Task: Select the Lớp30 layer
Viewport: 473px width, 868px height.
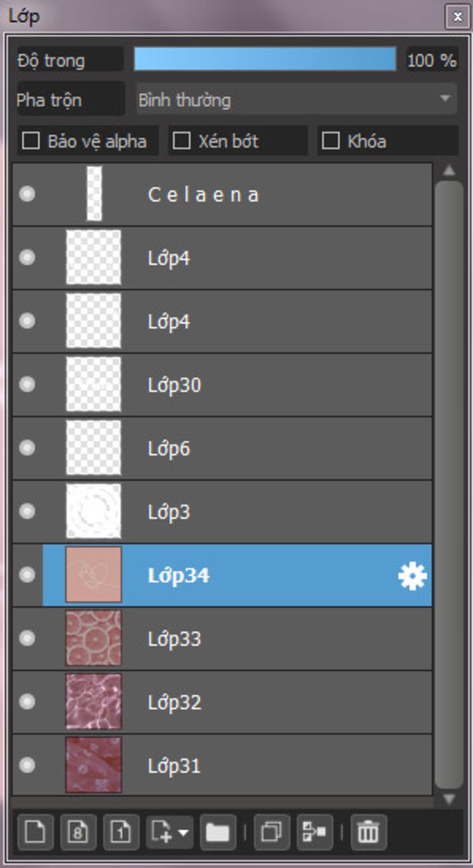Action: tap(222, 385)
